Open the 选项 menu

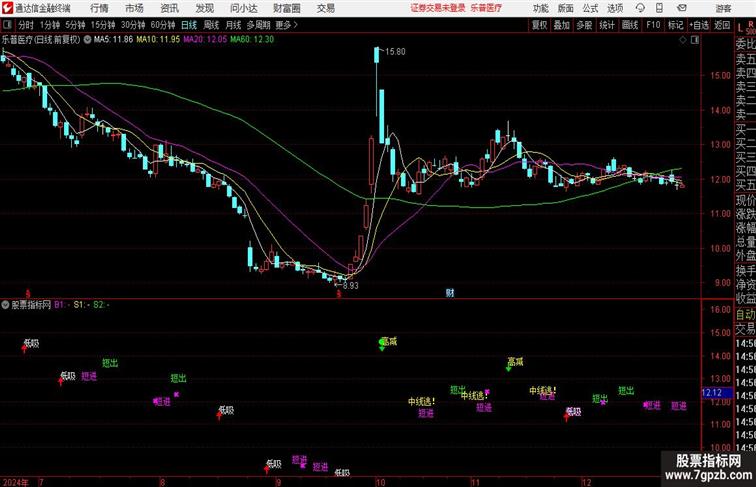pyautogui.click(x=615, y=8)
